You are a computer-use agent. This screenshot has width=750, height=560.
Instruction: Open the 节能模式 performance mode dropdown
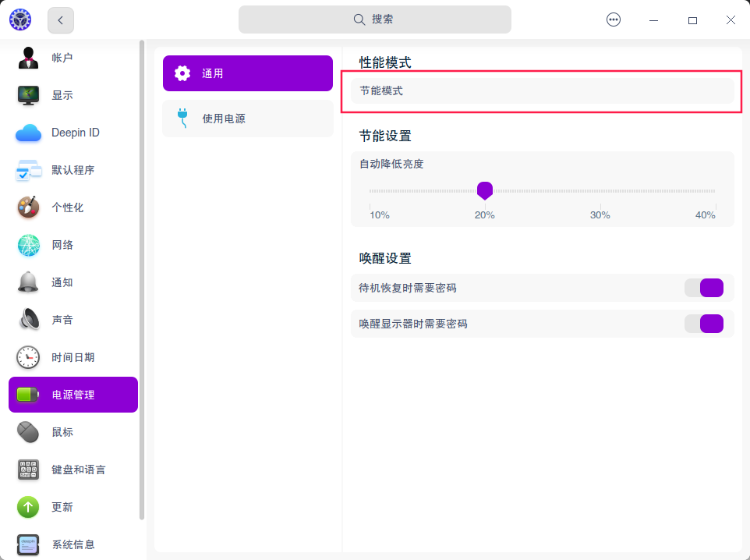(543, 92)
